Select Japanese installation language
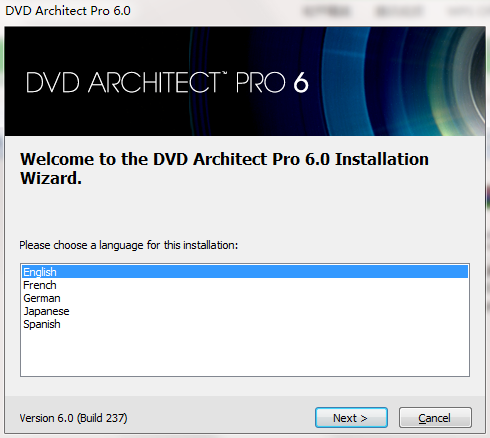 [x=46, y=311]
